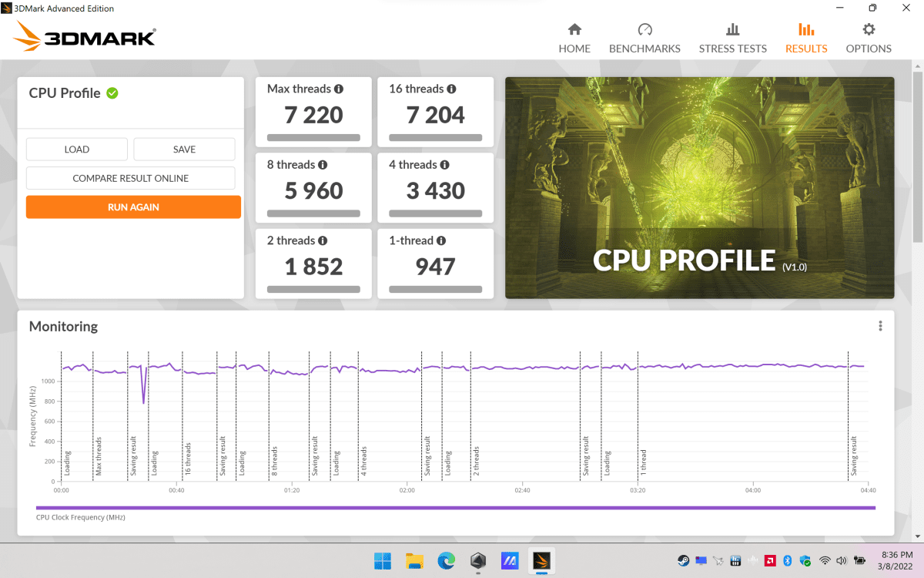Click the battery tray icon
The width and height of the screenshot is (924, 578).
pyautogui.click(x=860, y=560)
